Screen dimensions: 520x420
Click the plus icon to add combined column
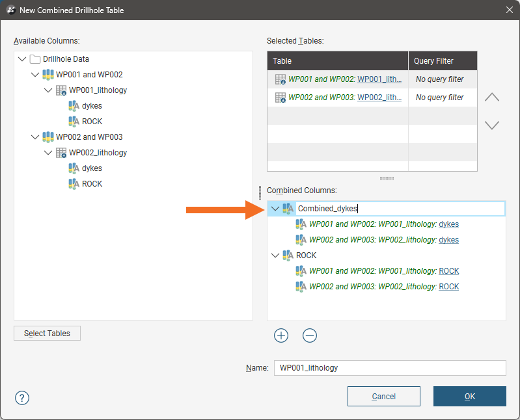(x=281, y=335)
